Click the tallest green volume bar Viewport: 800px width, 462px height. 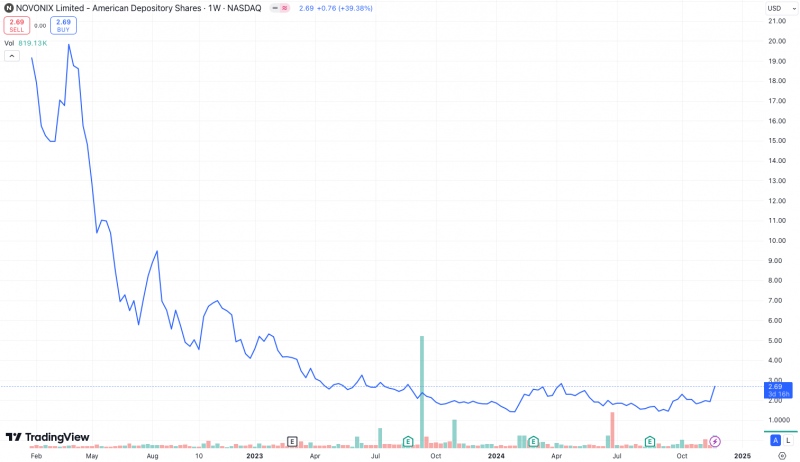(422, 392)
